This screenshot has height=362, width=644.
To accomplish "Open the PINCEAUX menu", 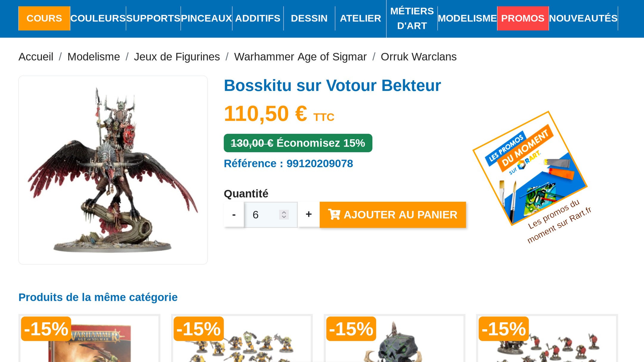I will pos(206,18).
